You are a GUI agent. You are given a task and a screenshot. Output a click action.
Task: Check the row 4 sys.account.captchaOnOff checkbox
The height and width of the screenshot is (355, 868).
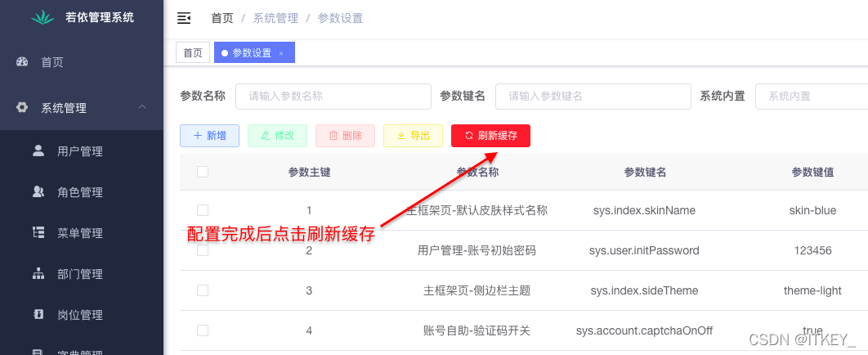tap(203, 330)
